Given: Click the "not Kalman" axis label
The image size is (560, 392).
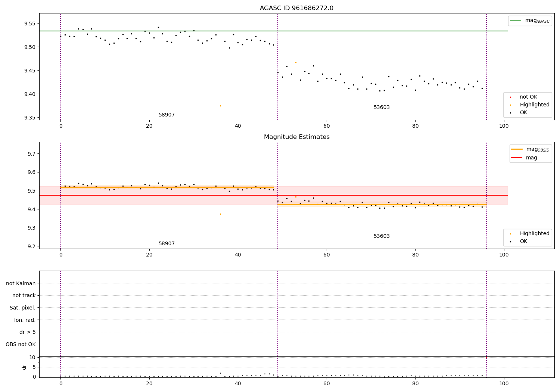Looking at the screenshot, I should click(21, 283).
